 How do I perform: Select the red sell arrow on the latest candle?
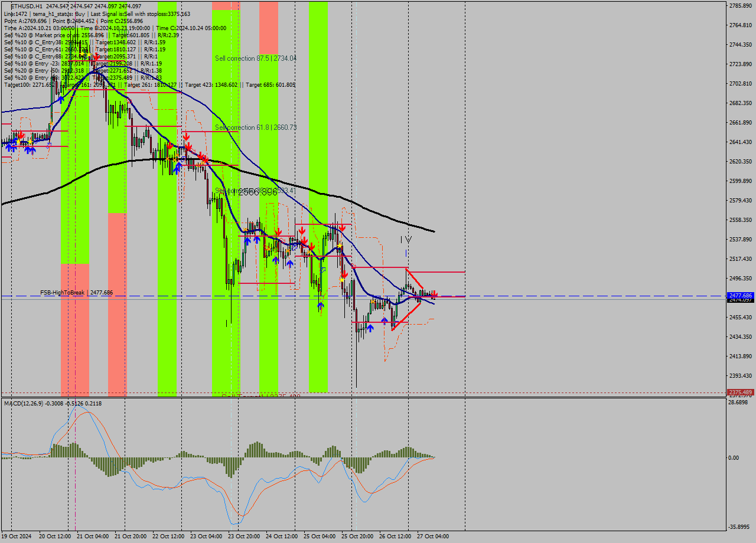[x=434, y=294]
